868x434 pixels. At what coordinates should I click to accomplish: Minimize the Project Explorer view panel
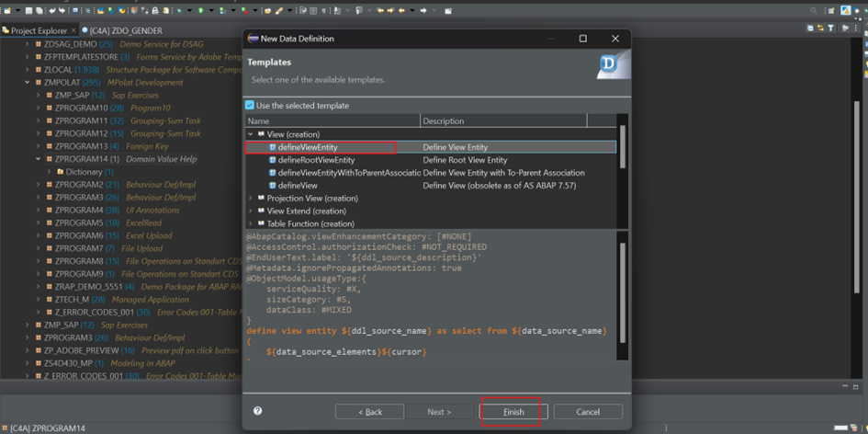pos(856,18)
